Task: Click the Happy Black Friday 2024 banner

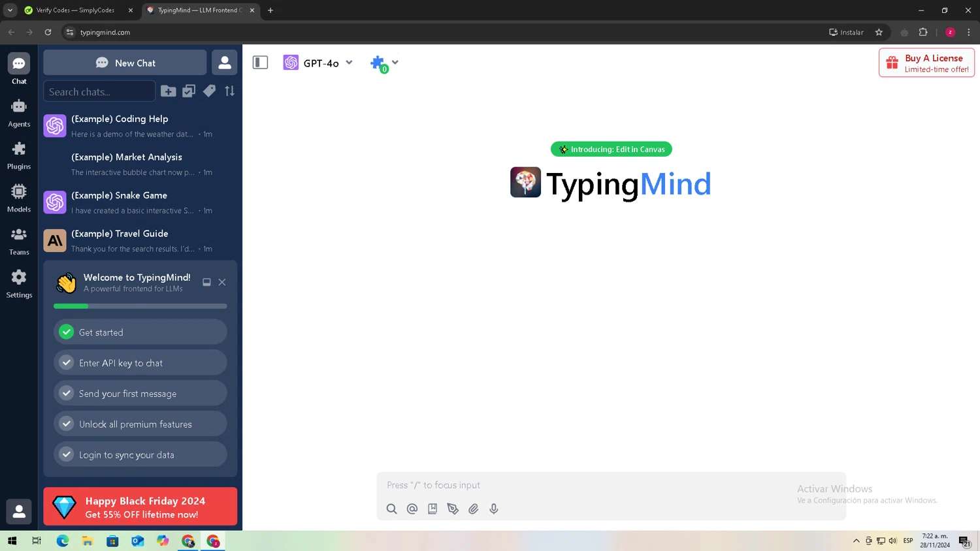Action: point(140,507)
